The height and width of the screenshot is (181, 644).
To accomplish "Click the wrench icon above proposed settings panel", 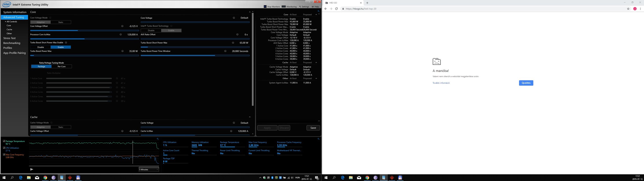I will coord(318,11).
